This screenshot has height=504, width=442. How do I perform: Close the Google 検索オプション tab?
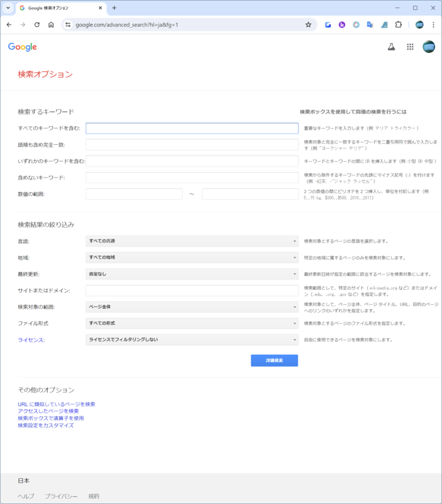(x=100, y=8)
